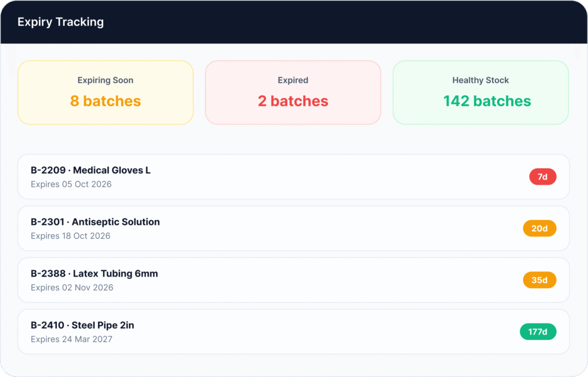This screenshot has height=377, width=588.
Task: Click the orange 35d badge
Action: point(540,281)
